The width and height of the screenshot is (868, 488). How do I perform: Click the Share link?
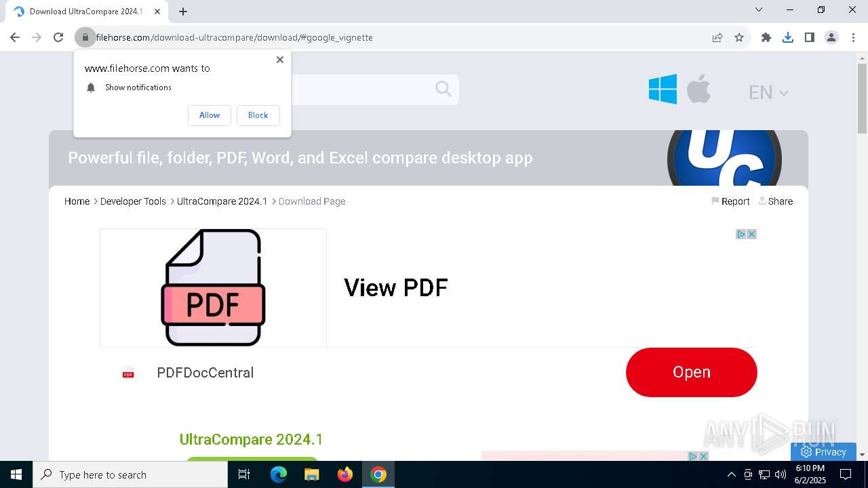(775, 201)
